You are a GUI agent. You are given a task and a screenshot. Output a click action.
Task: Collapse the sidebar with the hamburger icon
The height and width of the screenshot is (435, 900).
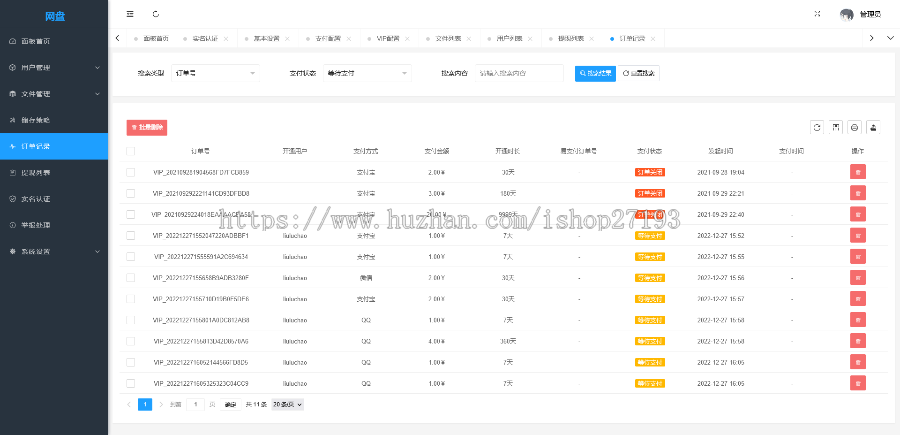(130, 14)
